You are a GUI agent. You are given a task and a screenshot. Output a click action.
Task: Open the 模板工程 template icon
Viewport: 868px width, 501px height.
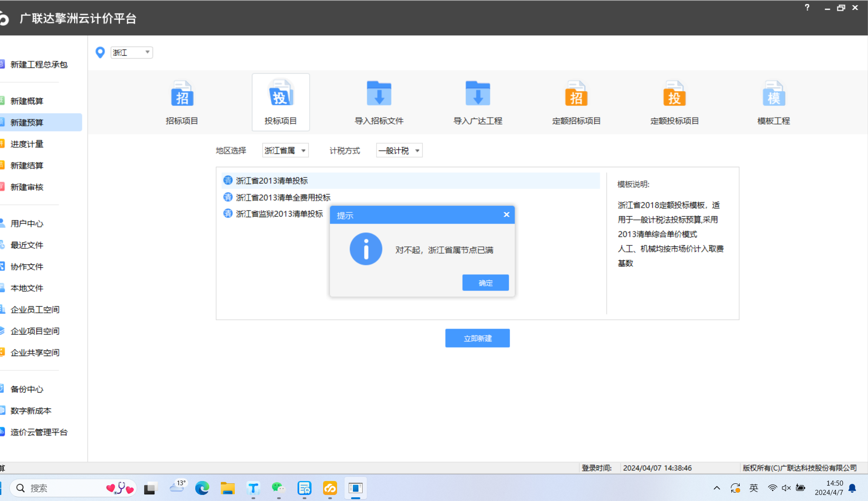(773, 94)
